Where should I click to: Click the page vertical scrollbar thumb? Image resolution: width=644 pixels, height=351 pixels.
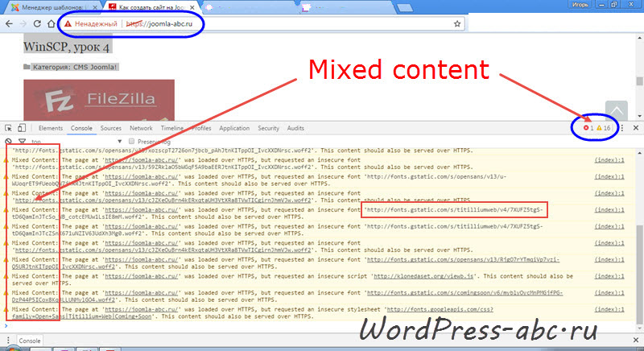(x=639, y=81)
